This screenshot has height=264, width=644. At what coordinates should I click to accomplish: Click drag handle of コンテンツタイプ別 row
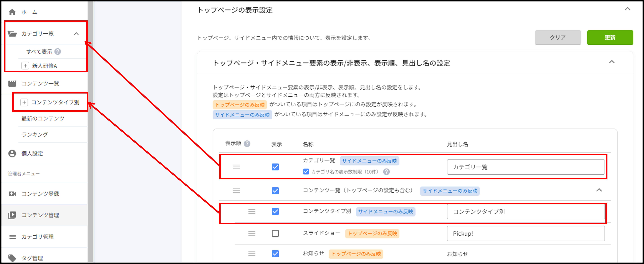252,211
